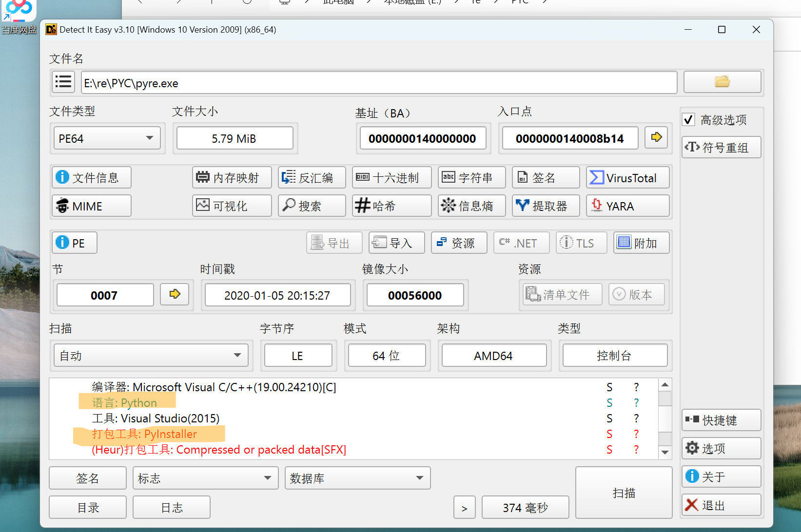Expand the 数据库 database dropdown

click(358, 478)
